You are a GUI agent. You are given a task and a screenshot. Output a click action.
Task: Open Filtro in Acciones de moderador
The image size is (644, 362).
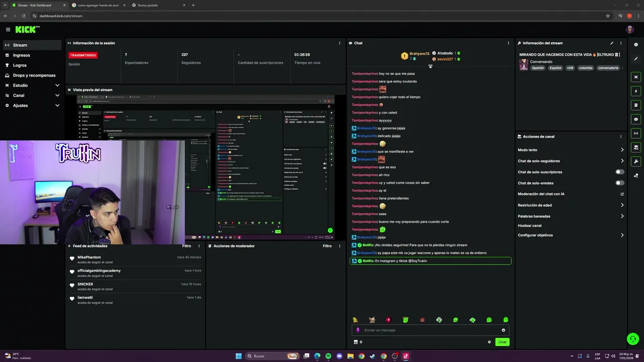328,246
